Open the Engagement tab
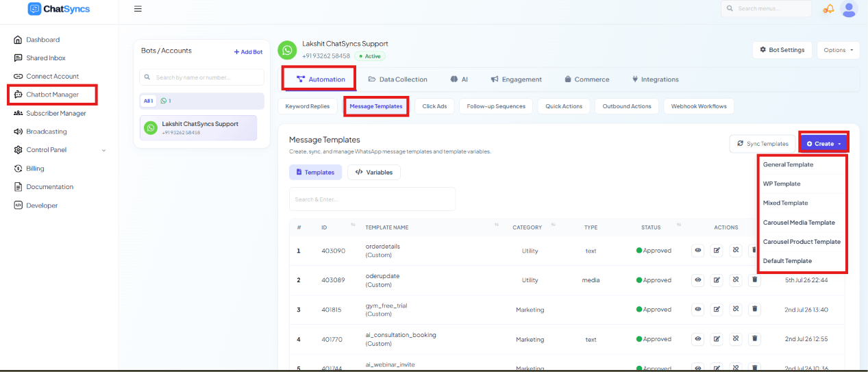This screenshot has width=868, height=372. click(516, 79)
